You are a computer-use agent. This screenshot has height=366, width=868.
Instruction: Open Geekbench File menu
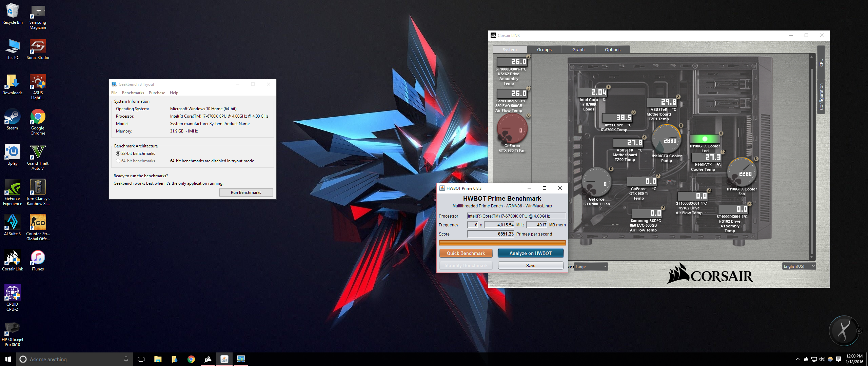tap(114, 93)
